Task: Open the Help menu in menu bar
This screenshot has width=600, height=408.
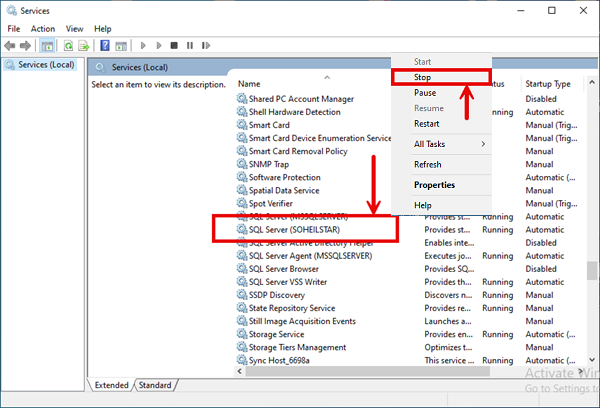Action: coord(103,29)
